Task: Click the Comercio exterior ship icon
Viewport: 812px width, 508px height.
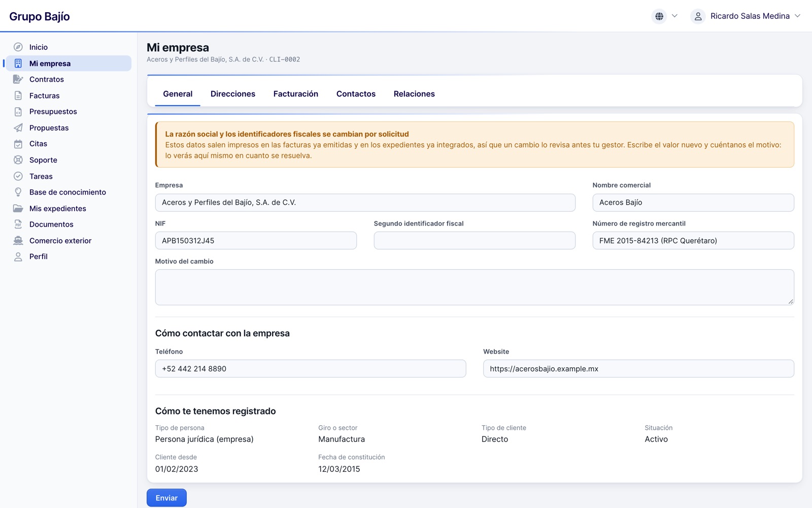Action: pyautogui.click(x=18, y=241)
